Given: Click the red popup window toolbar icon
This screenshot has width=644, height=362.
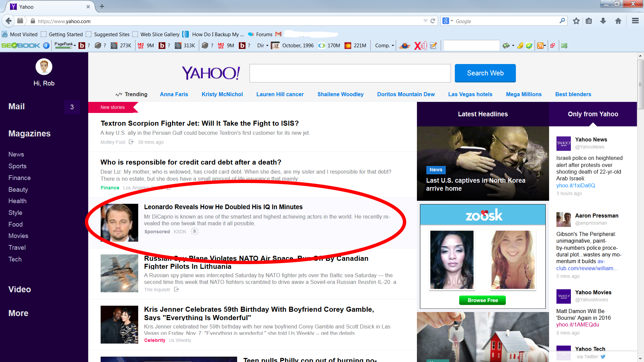Looking at the screenshot, I should (552, 45).
